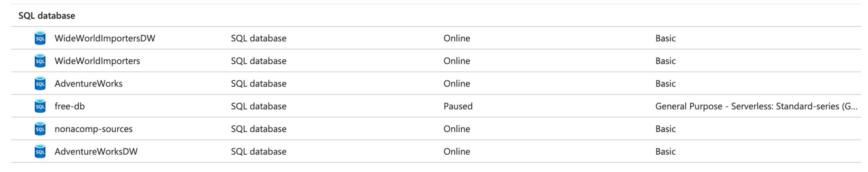This screenshot has height=172, width=868.
Task: Click the SQL icon beside nonacomp-sources
Action: [40, 129]
